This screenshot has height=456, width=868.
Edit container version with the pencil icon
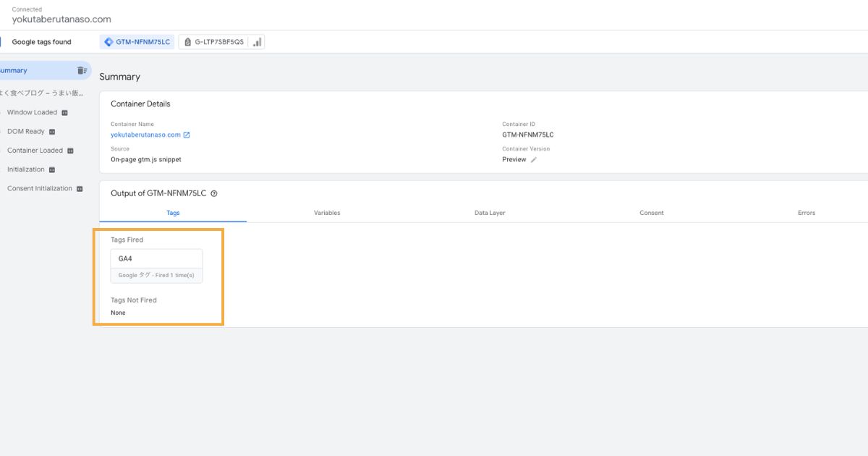pyautogui.click(x=534, y=160)
